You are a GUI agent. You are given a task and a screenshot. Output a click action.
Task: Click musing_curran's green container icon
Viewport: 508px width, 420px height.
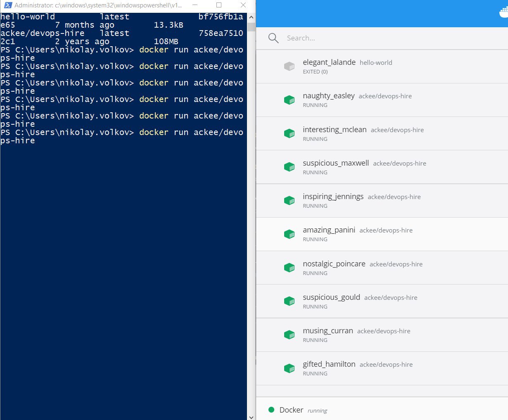point(289,335)
